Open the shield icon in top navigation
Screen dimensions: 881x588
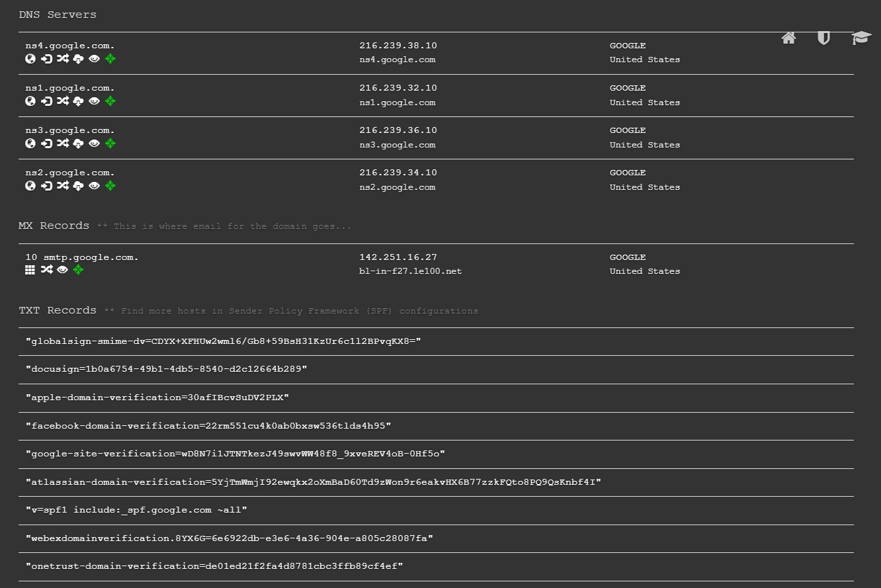click(823, 38)
